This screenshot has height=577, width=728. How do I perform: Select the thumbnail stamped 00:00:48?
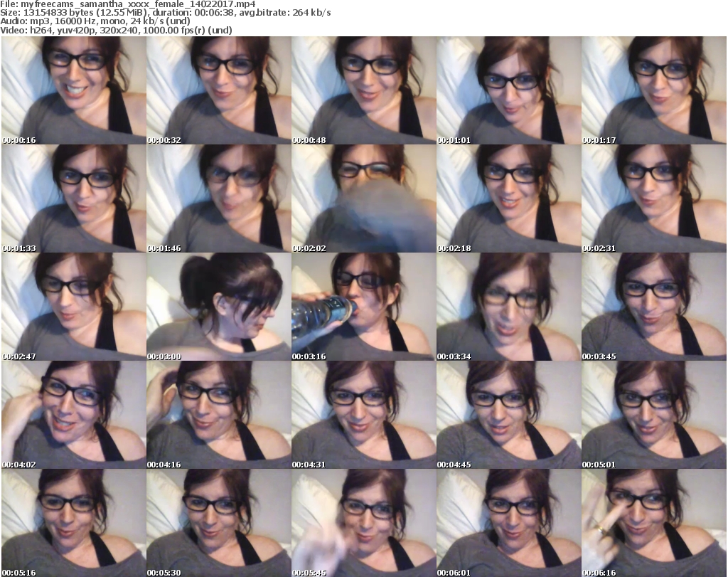pos(363,90)
